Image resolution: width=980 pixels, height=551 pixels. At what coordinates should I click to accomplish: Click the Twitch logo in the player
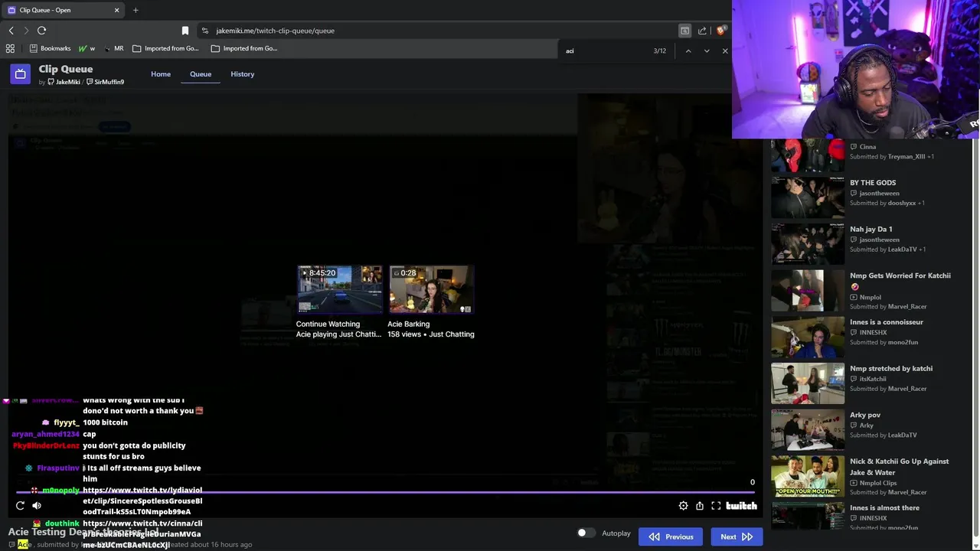tap(741, 505)
